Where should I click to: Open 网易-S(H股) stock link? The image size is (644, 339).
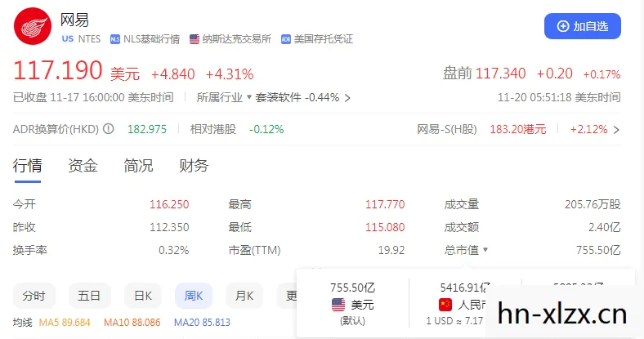pyautogui.click(x=447, y=130)
